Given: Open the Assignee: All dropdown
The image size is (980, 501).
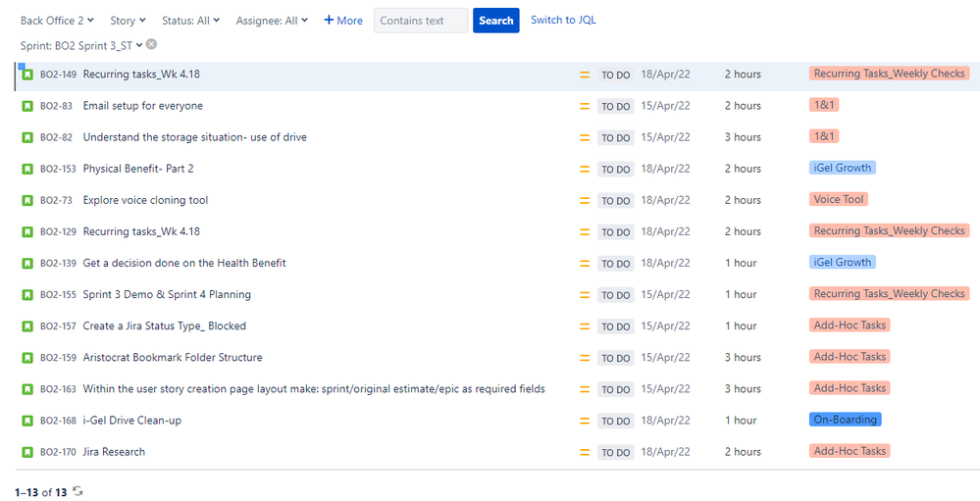Looking at the screenshot, I should (272, 21).
